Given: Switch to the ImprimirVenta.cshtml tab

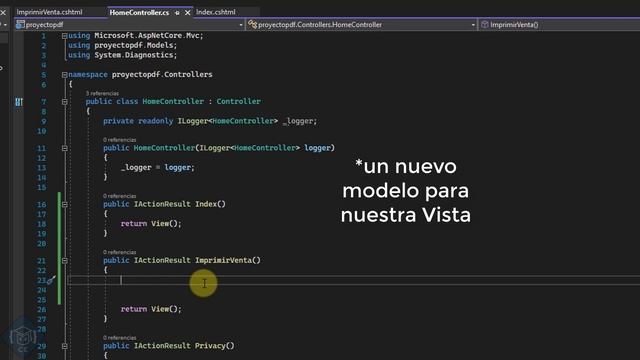Looking at the screenshot, I should pos(49,12).
